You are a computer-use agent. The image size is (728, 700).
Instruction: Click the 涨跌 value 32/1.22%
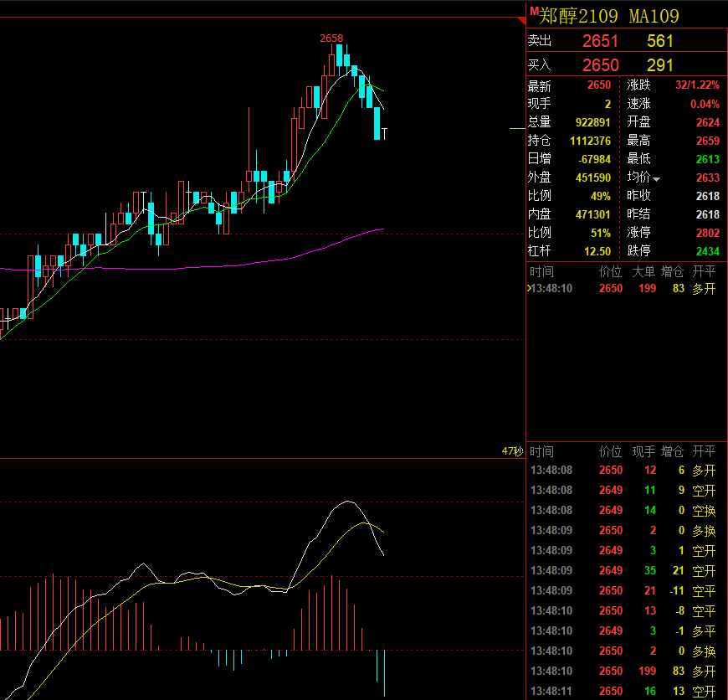[x=697, y=85]
